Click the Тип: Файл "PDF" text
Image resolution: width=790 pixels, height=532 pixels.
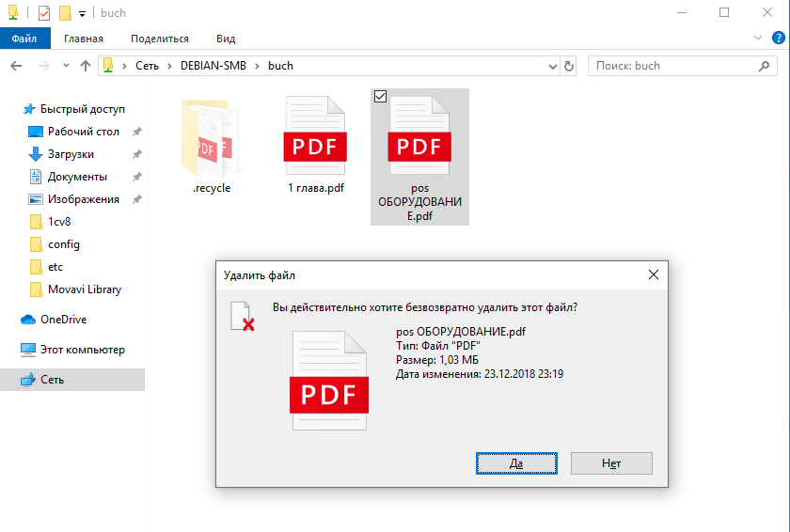[x=438, y=346]
